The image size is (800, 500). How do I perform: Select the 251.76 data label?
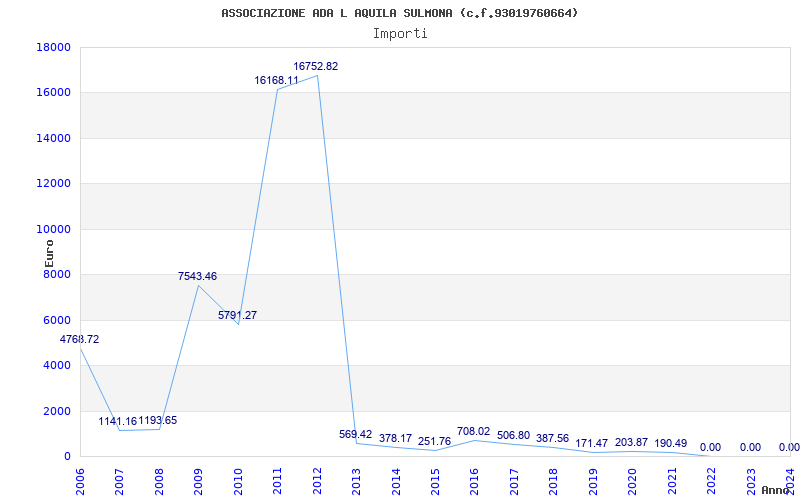(435, 441)
